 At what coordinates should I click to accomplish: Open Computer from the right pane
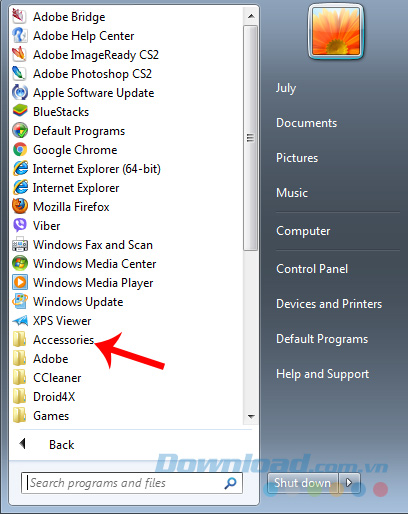click(303, 231)
